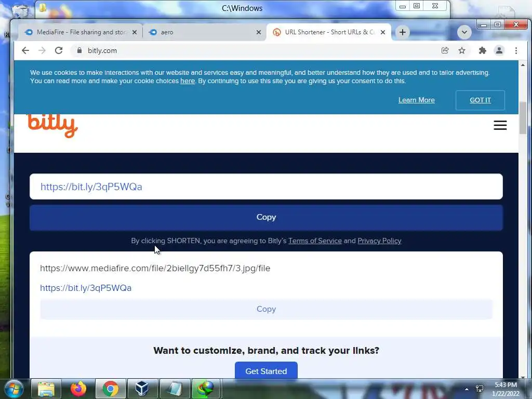Share this page icon in address bar
This screenshot has height=399, width=532.
coord(445,50)
